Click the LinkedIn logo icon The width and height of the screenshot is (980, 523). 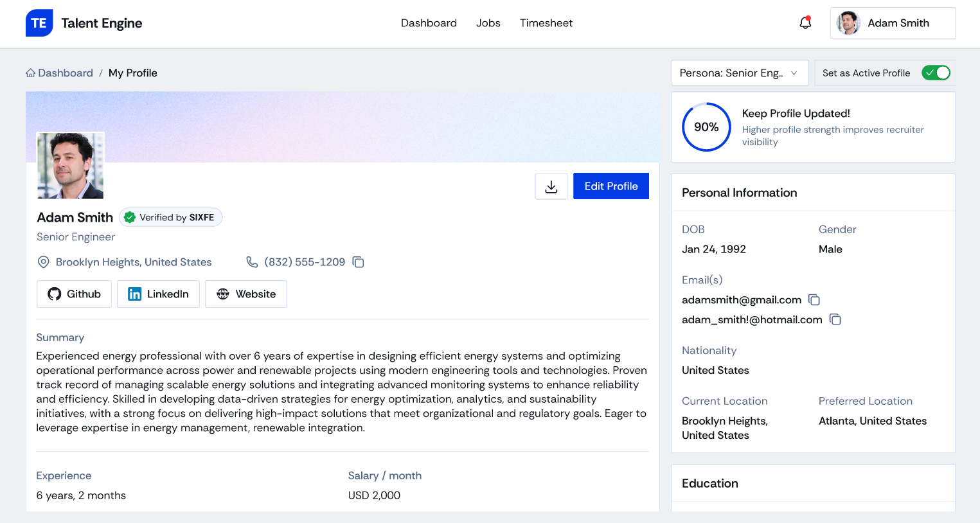pos(134,294)
